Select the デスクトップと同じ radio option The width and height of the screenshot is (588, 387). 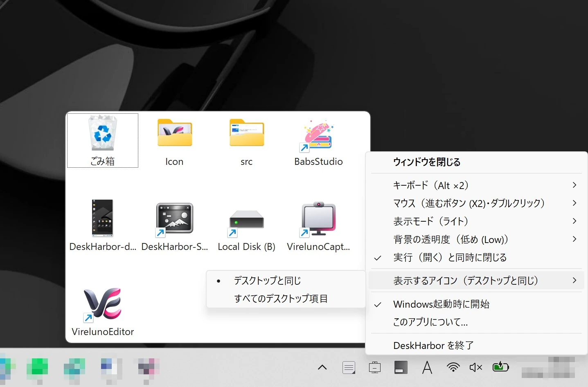286,281
